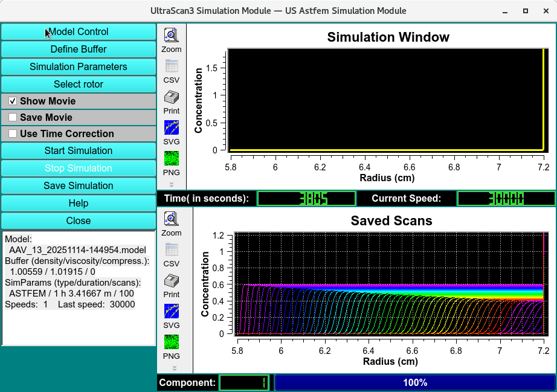The width and height of the screenshot is (557, 392).
Task: Open the Select rotor dialog
Action: (79, 84)
